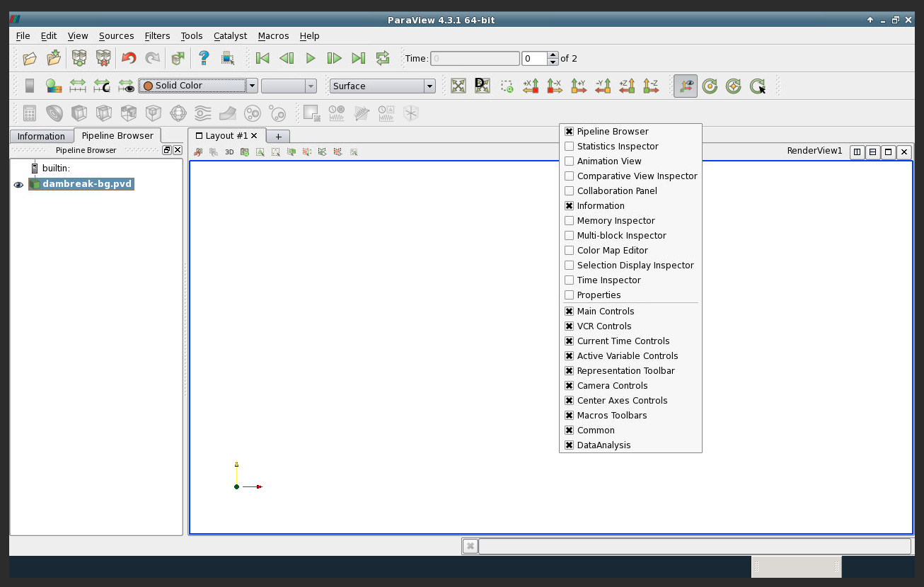Open the File menu
This screenshot has height=587, width=924.
coord(23,35)
